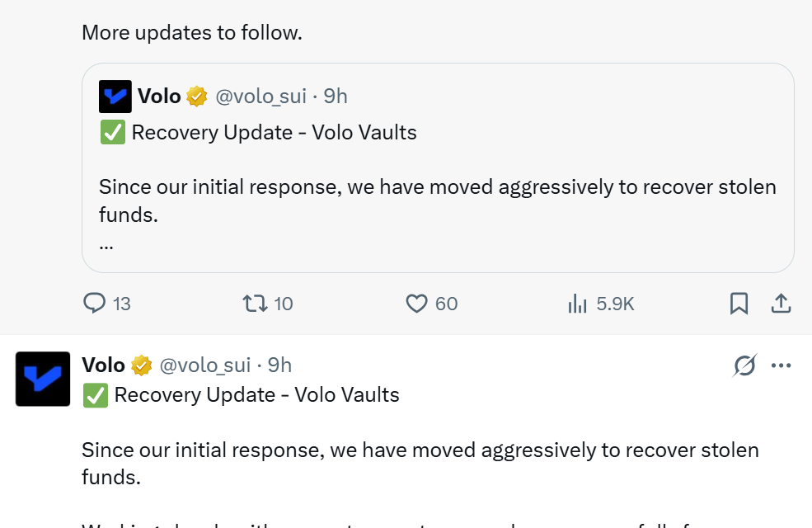Click the share upload icon
The image size is (812, 528).
[x=781, y=304]
